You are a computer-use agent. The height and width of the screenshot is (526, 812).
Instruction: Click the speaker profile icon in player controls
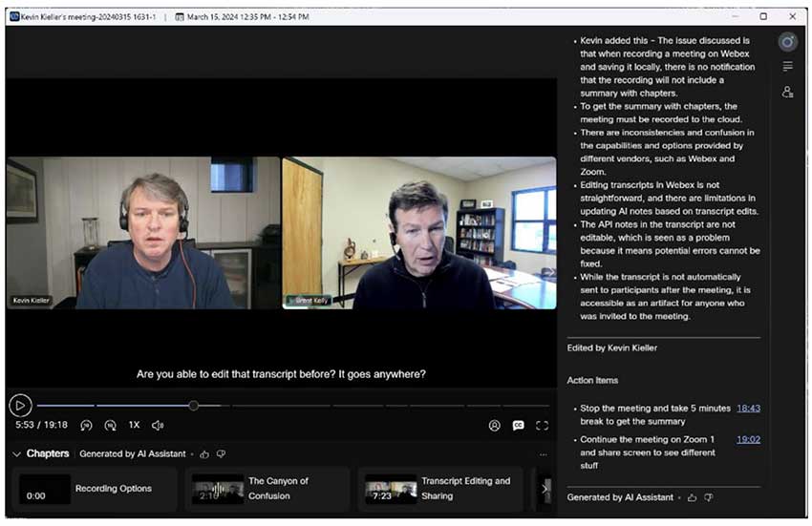click(494, 426)
